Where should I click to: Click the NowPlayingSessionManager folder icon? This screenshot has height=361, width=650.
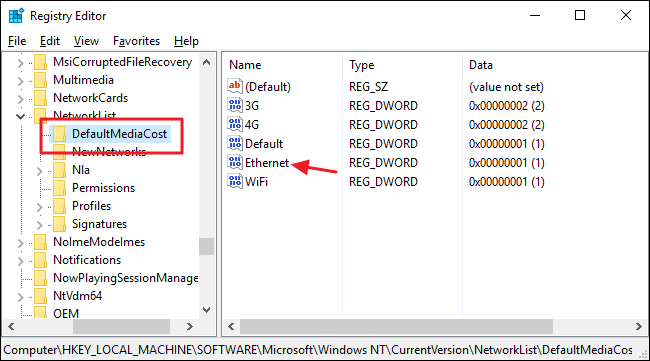pos(40,278)
